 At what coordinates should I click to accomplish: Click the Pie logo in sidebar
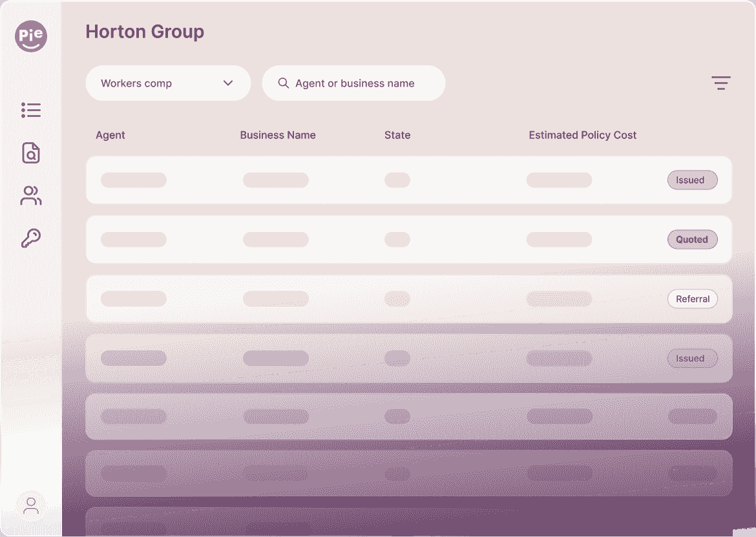[x=31, y=36]
